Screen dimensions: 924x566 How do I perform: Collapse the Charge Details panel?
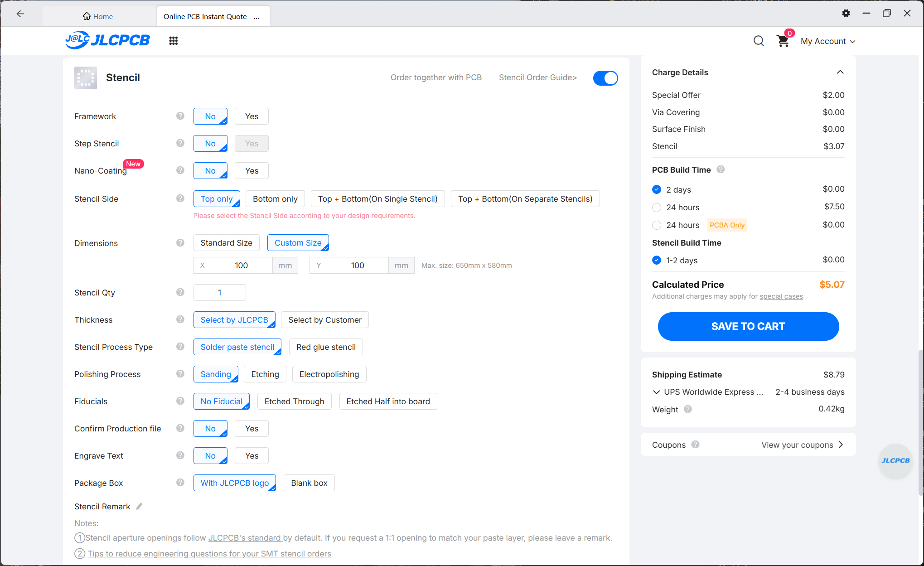pyautogui.click(x=840, y=72)
